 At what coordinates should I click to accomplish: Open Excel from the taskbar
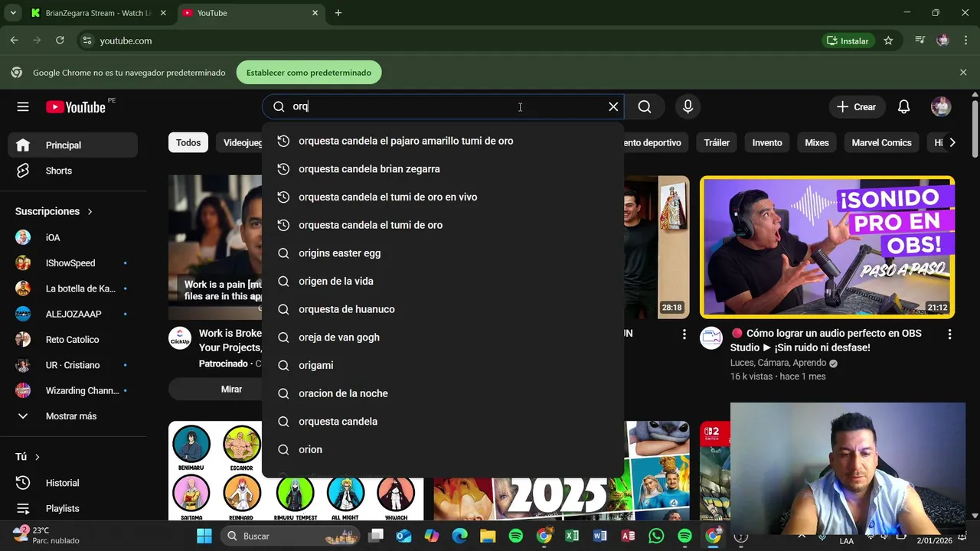[x=572, y=536]
